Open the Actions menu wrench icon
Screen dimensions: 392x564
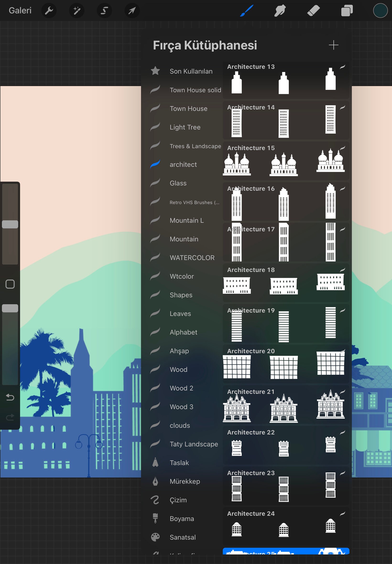49,11
